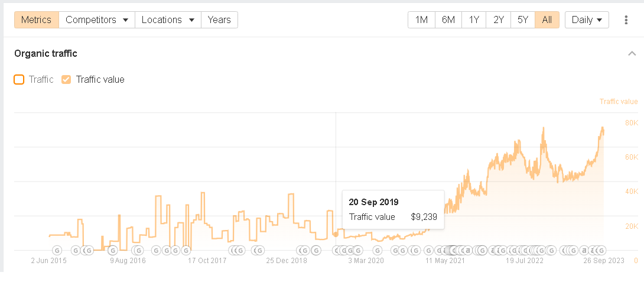Enable the Traffic checkbox

19,79
